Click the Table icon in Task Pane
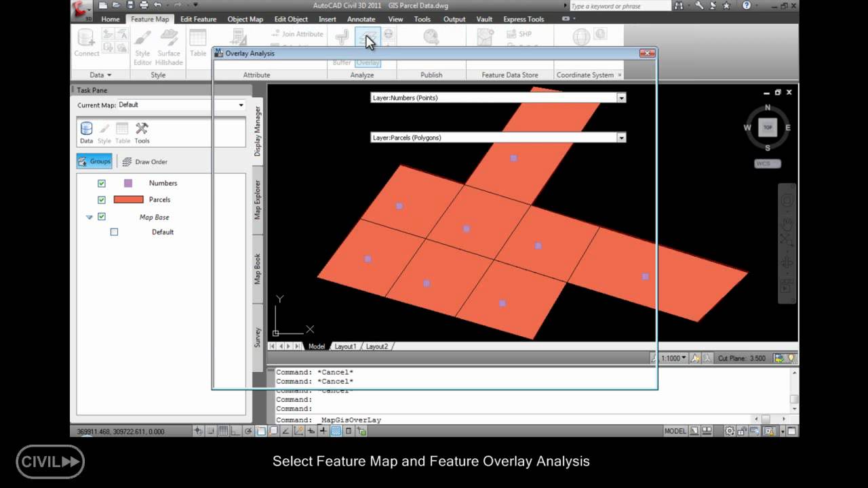868x488 pixels. [123, 133]
